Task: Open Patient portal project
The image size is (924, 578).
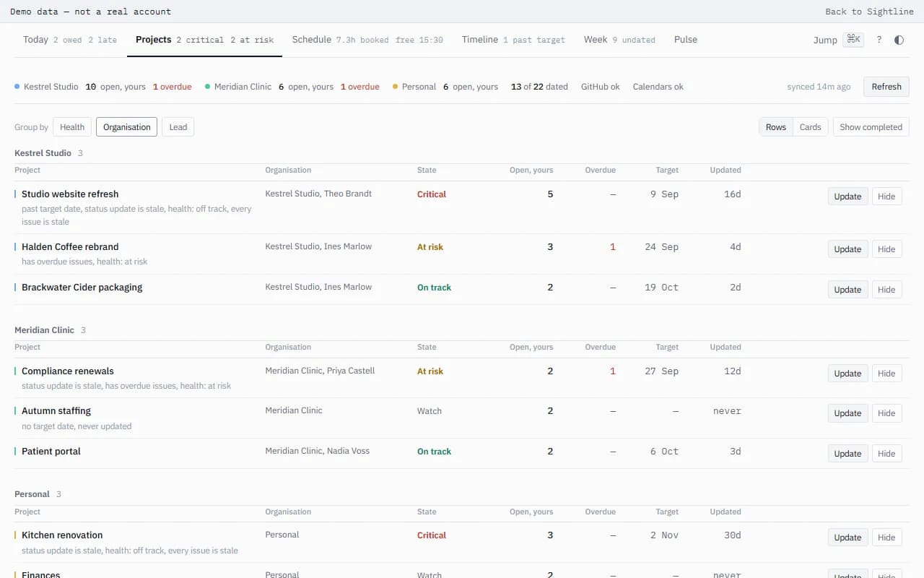Action: click(51, 452)
